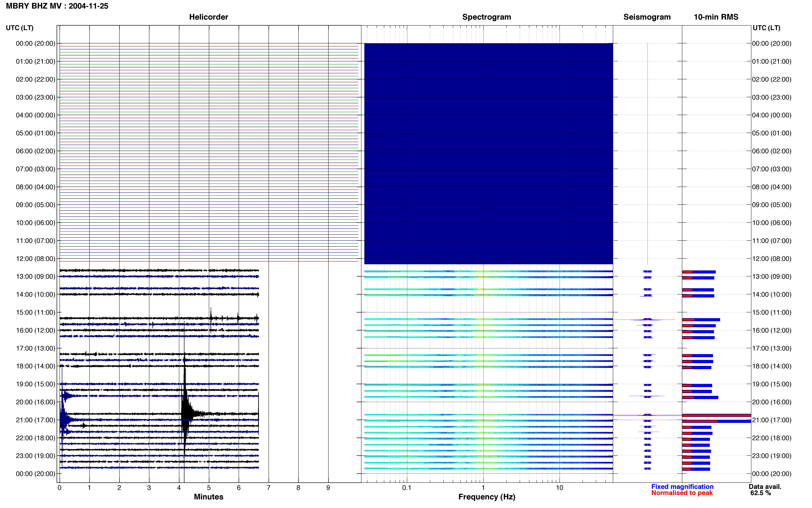The image size is (812, 508).
Task: Click "02:00 (22:00)" on the left time axis
Action: 36,79
